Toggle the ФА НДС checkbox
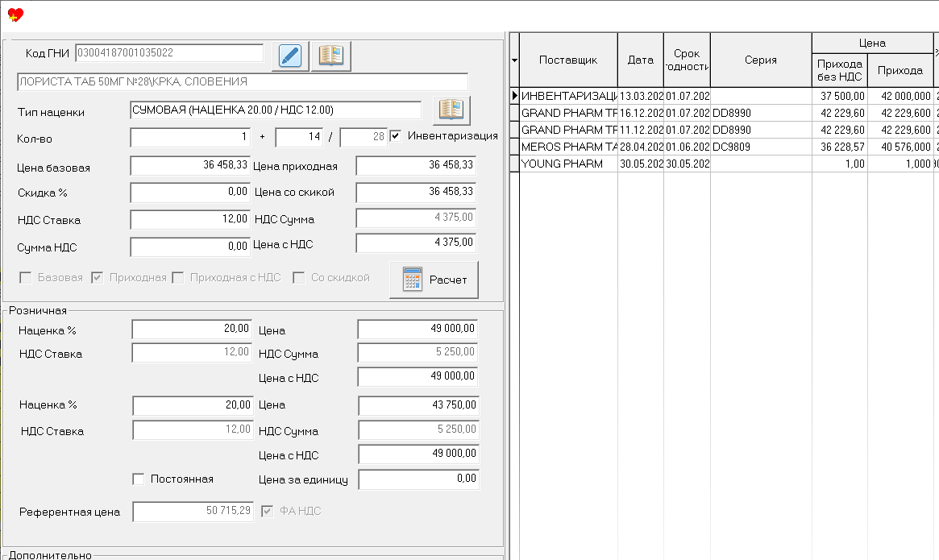 [267, 511]
